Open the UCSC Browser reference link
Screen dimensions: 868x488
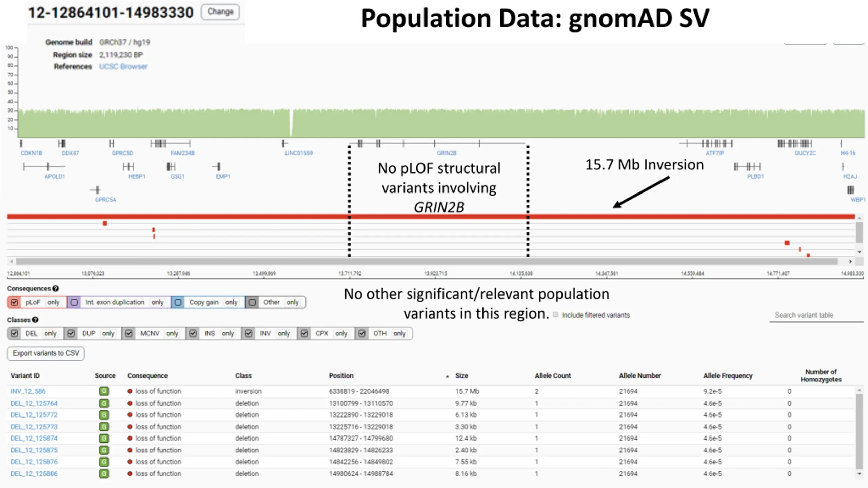pos(123,66)
